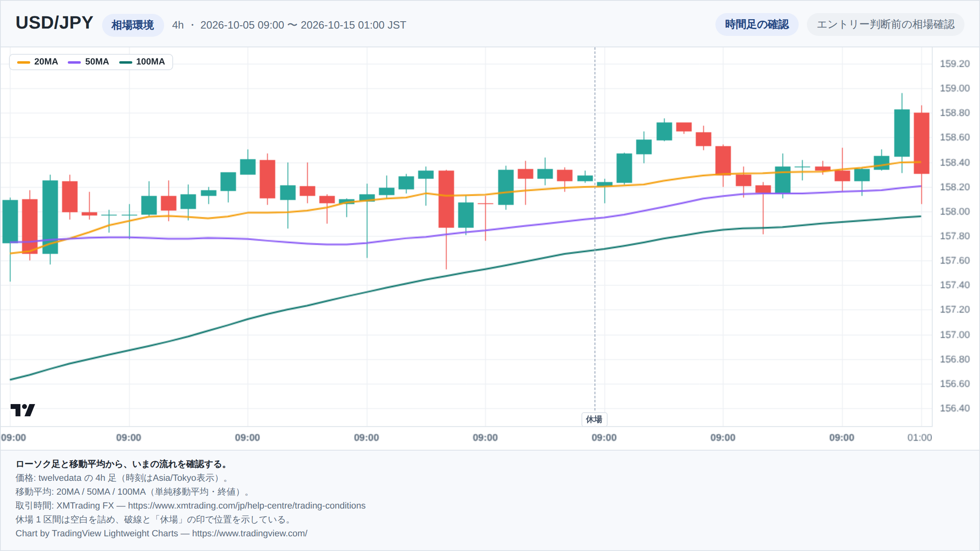This screenshot has width=980, height=551.
Task: Click the xmtrading.com trading-conditions URL
Action: click(x=247, y=506)
